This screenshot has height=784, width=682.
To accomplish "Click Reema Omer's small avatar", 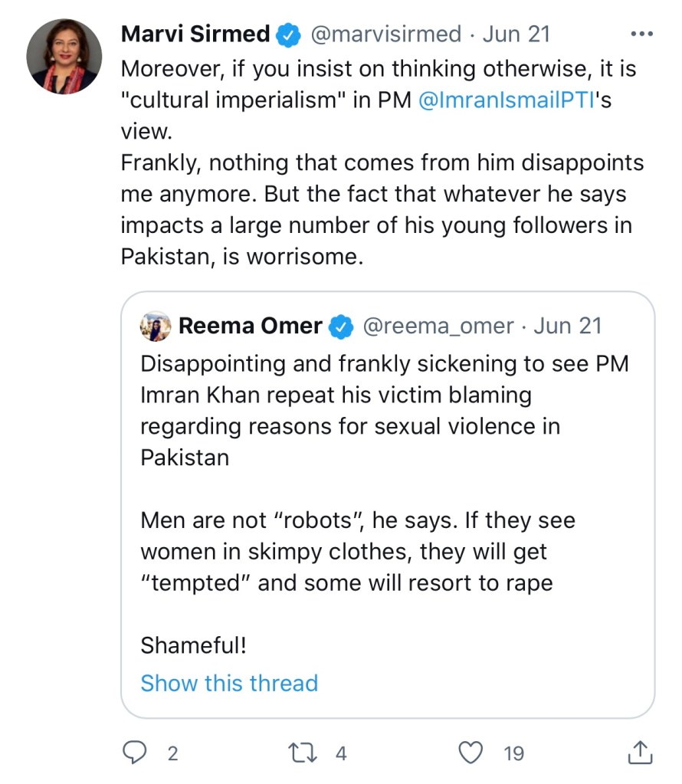I will [155, 326].
